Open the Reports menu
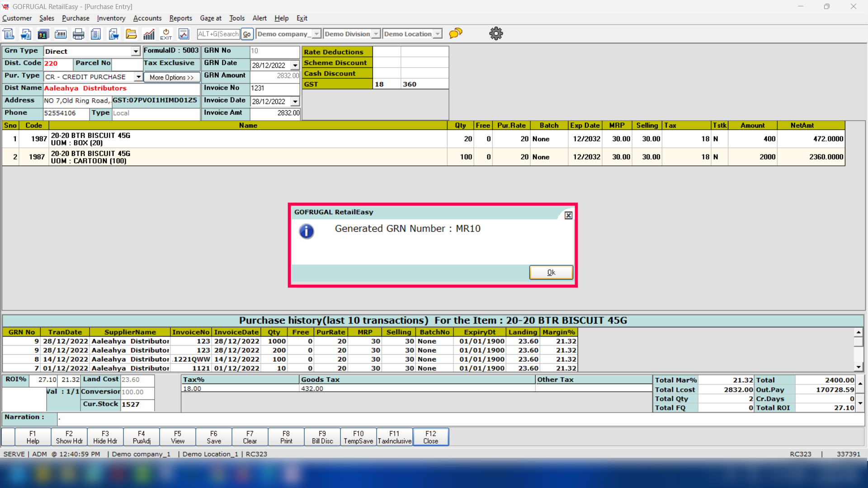Image resolution: width=868 pixels, height=488 pixels. click(x=180, y=18)
